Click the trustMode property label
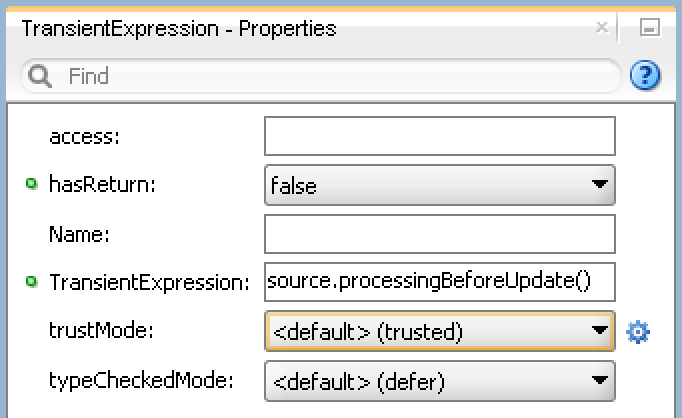Screen dimensions: 682x418 (x=101, y=331)
